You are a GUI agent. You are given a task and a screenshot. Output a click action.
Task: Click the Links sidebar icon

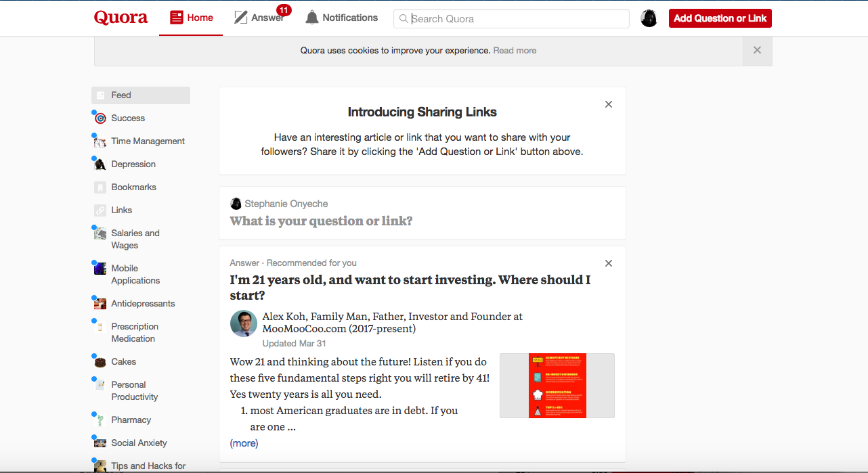point(100,210)
